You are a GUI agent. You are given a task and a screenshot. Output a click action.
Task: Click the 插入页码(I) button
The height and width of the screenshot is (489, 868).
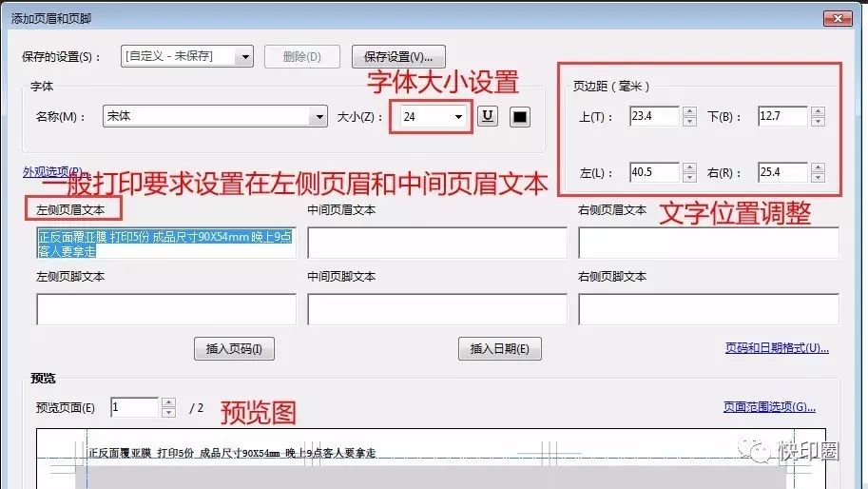[x=234, y=349]
